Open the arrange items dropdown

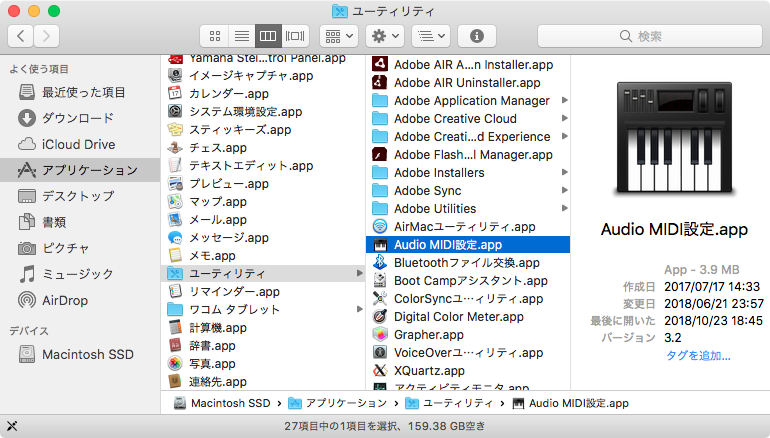tap(339, 36)
